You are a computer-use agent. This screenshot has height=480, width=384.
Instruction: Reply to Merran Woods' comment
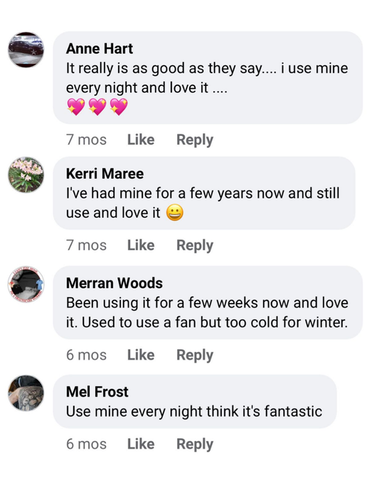195,355
